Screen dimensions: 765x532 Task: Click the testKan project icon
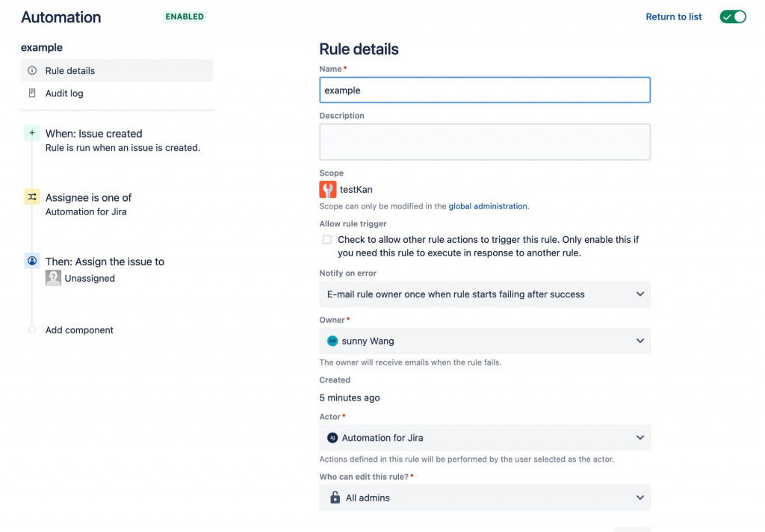[x=327, y=189]
